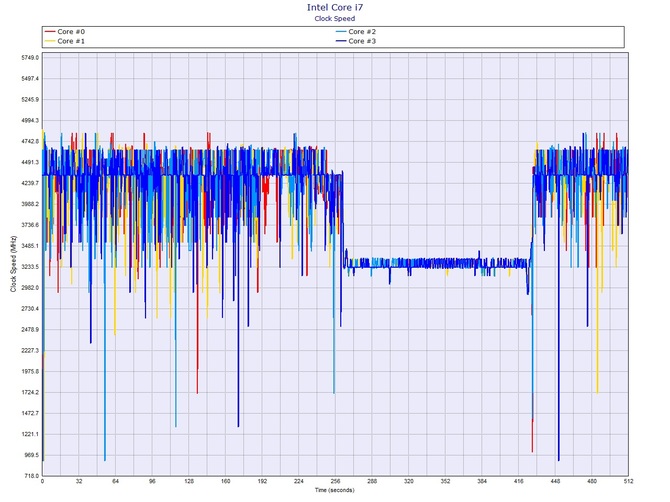Screen dimensions: 670x502
Task: Click the 256 time axis tick label
Action: pos(335,481)
